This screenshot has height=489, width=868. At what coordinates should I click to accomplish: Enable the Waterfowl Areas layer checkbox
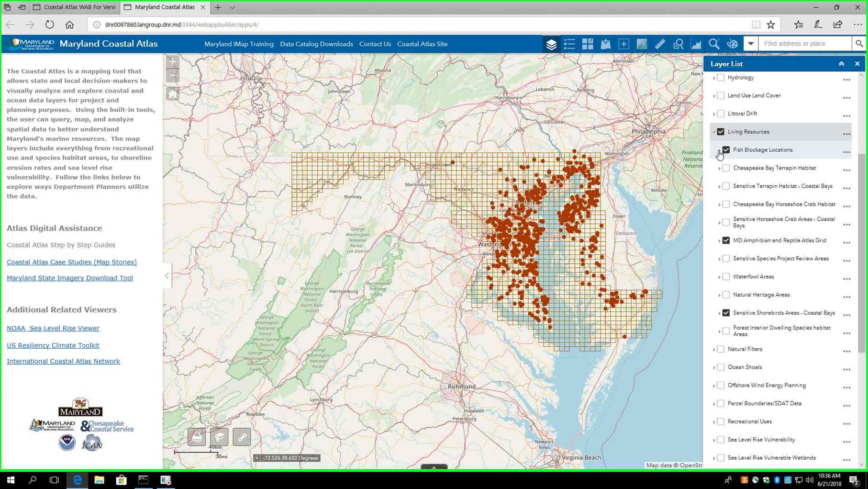click(x=726, y=277)
